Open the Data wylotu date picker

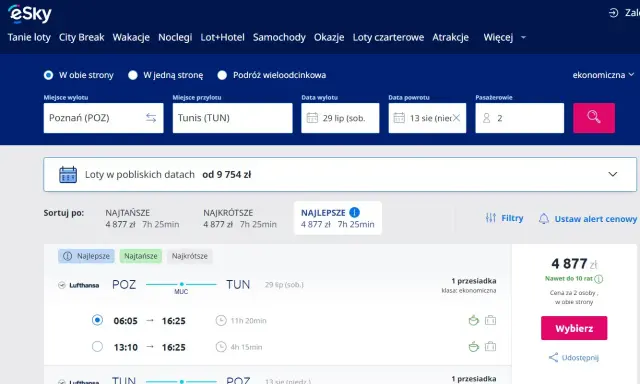tap(340, 118)
